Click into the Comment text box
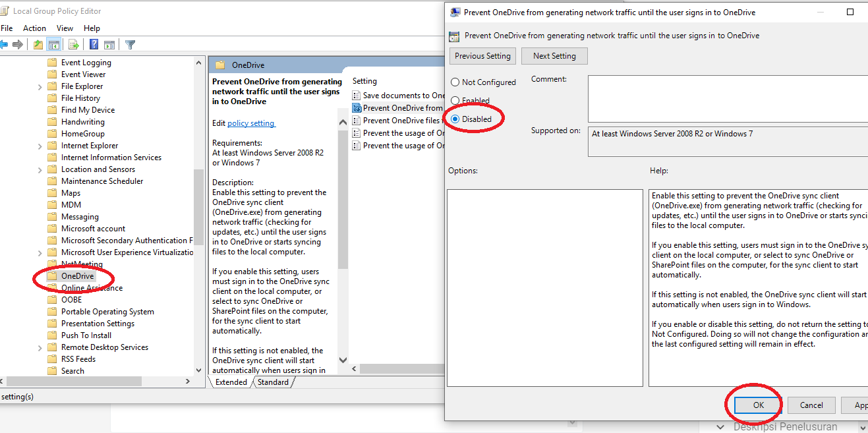Screen dimensions: 868x433 pos(728,99)
